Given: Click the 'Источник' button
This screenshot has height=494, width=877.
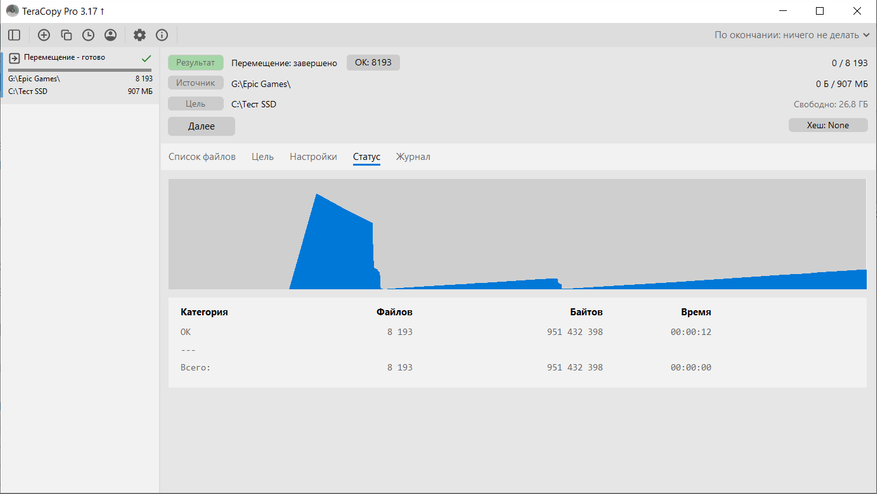Looking at the screenshot, I should (195, 83).
